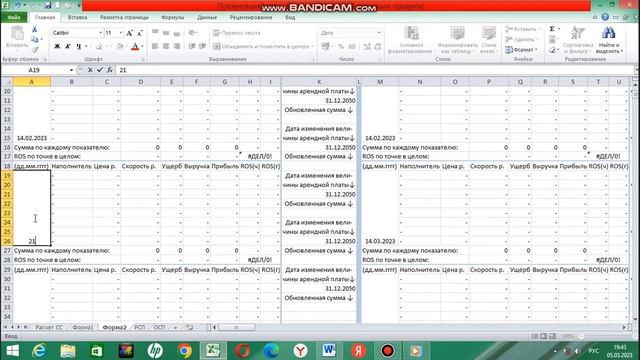Viewport: 640px width, 360px height.
Task: Open the Calibri font name dropdown
Action: [x=100, y=33]
